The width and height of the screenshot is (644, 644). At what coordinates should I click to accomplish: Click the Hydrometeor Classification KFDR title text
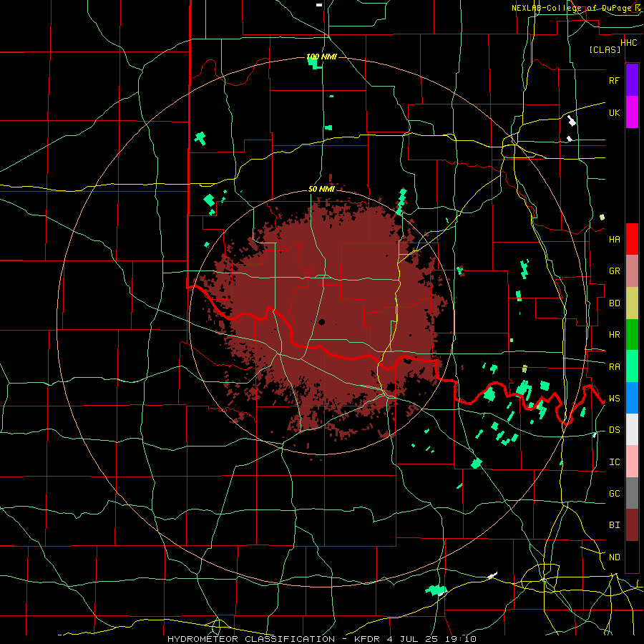coord(321,639)
